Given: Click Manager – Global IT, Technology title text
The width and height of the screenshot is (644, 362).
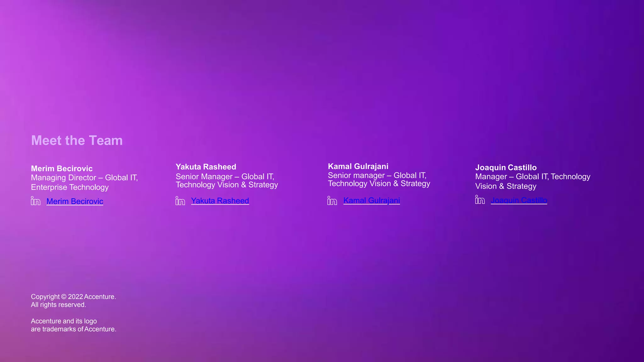Looking at the screenshot, I should [532, 177].
